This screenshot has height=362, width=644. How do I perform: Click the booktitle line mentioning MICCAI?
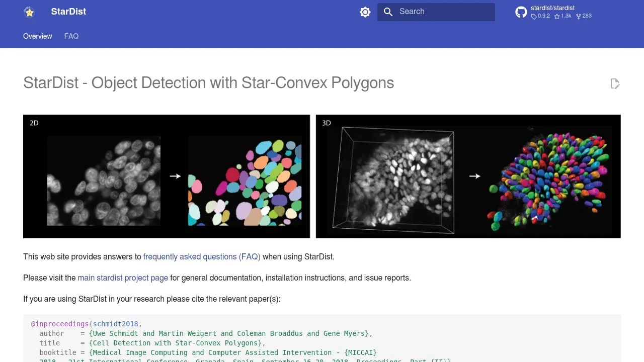pyautogui.click(x=208, y=352)
